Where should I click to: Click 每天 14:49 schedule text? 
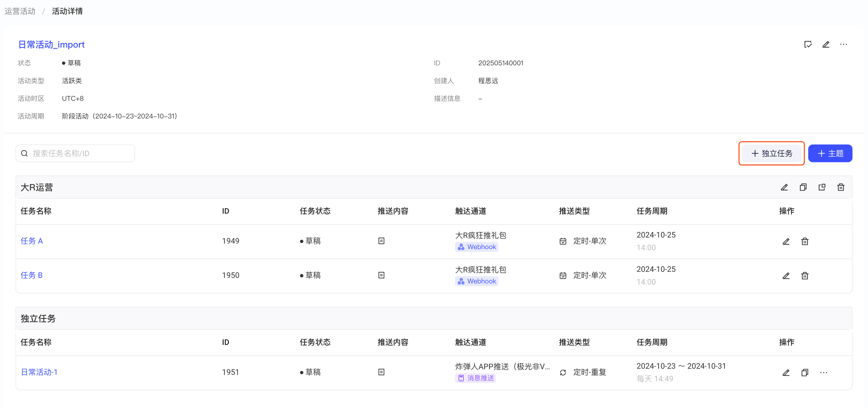tap(655, 379)
